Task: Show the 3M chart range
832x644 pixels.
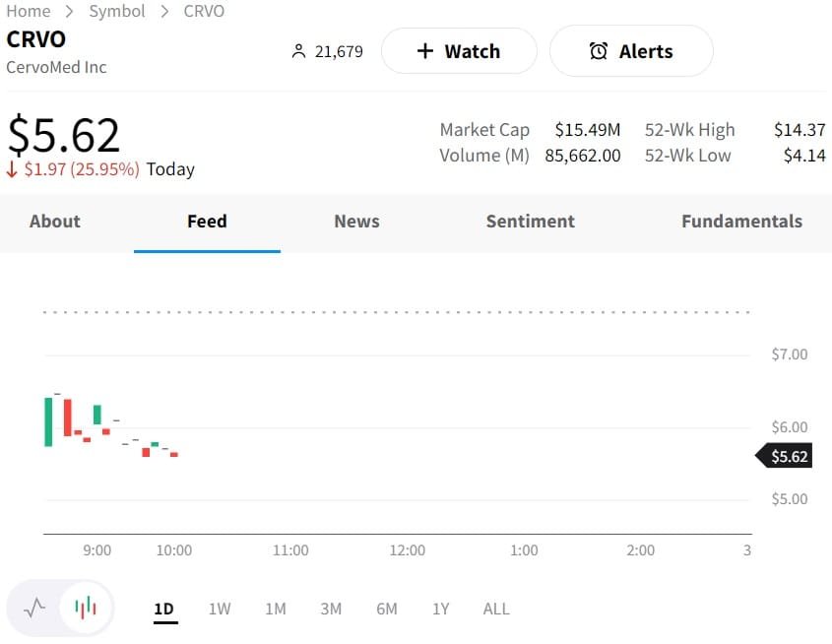Action: (x=331, y=609)
